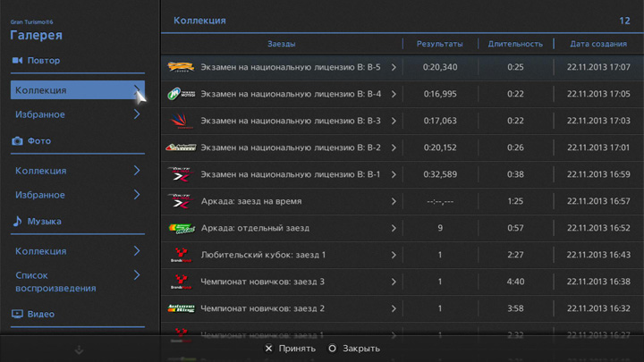Click the monitor icon beside Видео

pos(17,314)
